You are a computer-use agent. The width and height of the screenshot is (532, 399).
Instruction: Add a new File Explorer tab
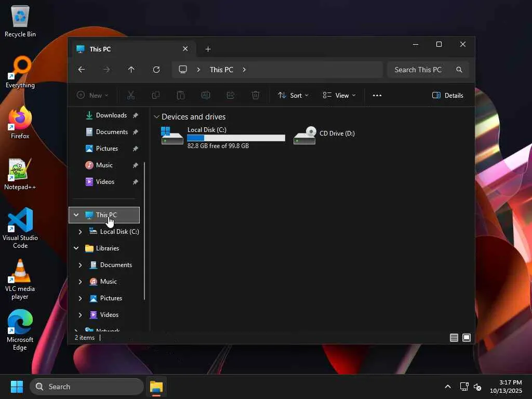click(x=208, y=49)
